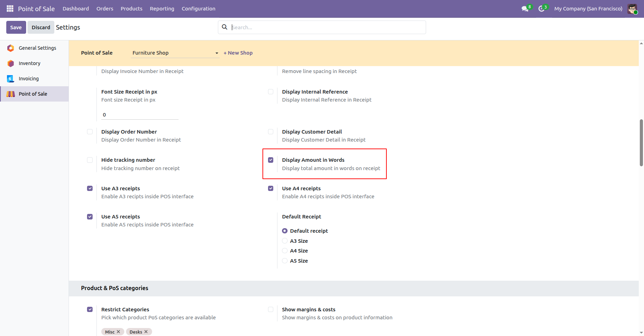Click the General Settings hexagon icon
Image resolution: width=644 pixels, height=336 pixels.
point(11,48)
